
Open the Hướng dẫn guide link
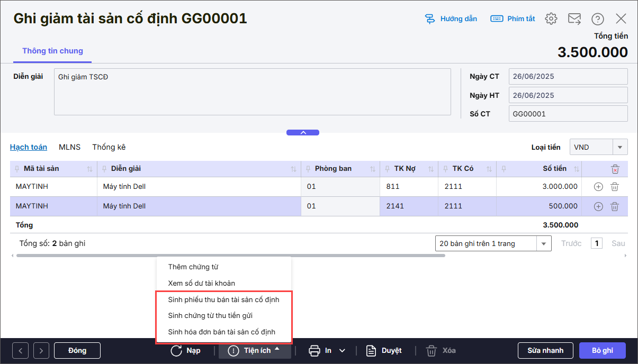[451, 19]
